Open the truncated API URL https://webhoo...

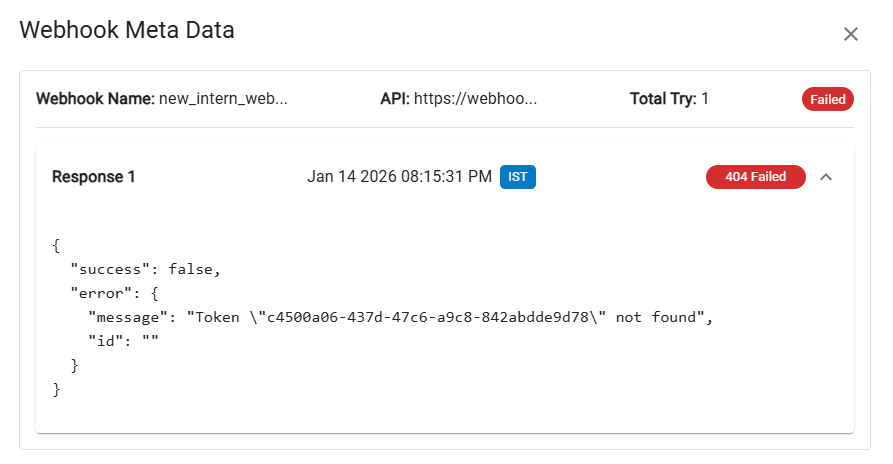point(475,99)
